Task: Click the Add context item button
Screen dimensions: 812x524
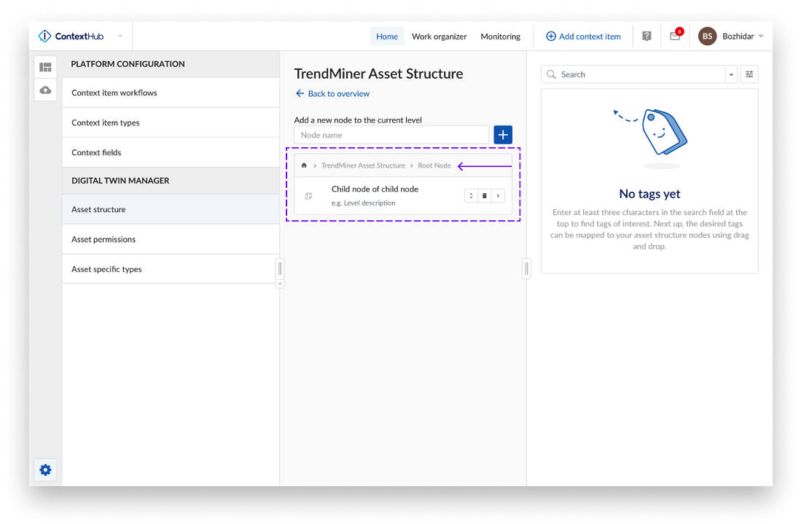Action: tap(583, 36)
